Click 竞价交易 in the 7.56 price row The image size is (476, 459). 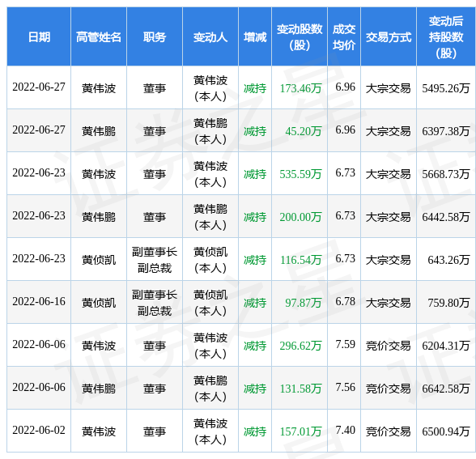pyautogui.click(x=389, y=389)
